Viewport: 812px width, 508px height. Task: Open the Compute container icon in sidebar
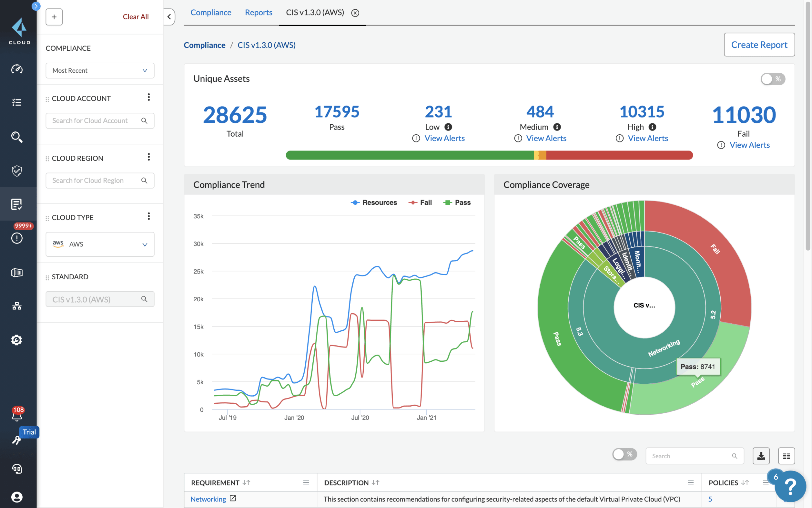(16, 273)
